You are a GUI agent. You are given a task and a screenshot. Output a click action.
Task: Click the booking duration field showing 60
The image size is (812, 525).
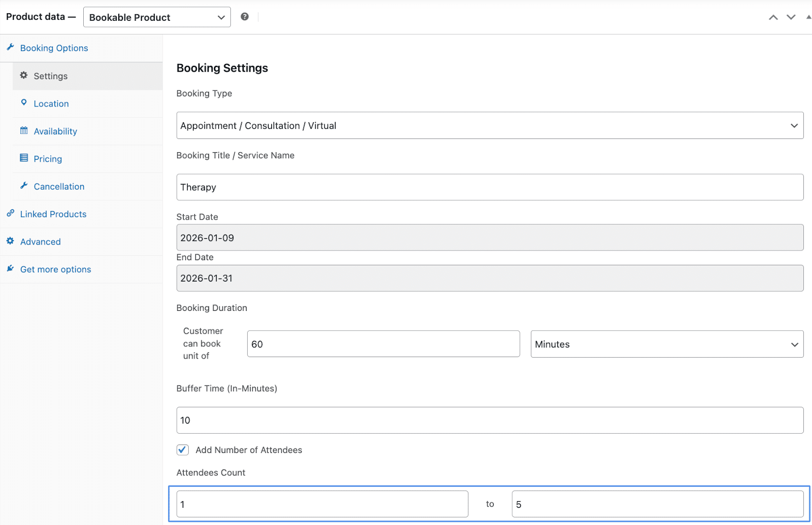point(383,344)
